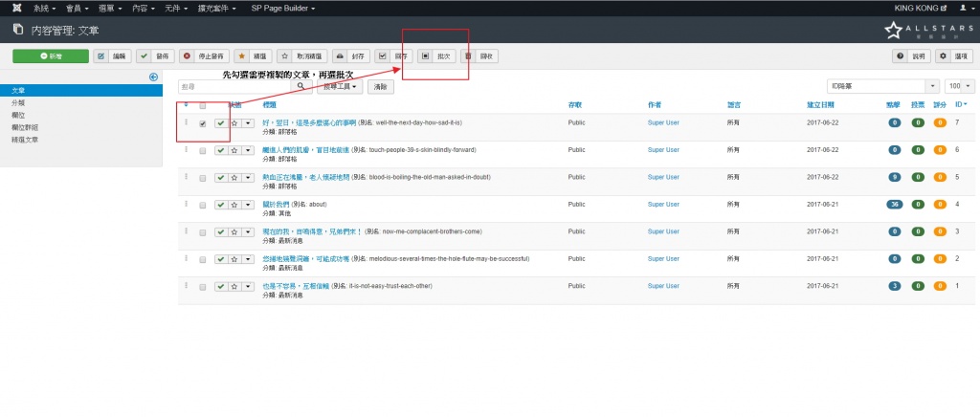Click the search magnifier icon button
The height and width of the screenshot is (417, 980).
pos(302,86)
